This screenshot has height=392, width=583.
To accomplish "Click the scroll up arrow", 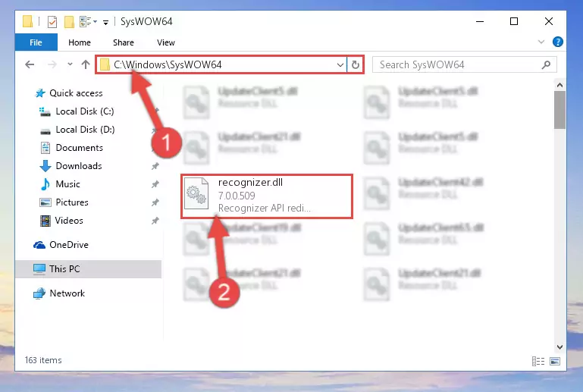I will pos(559,85).
